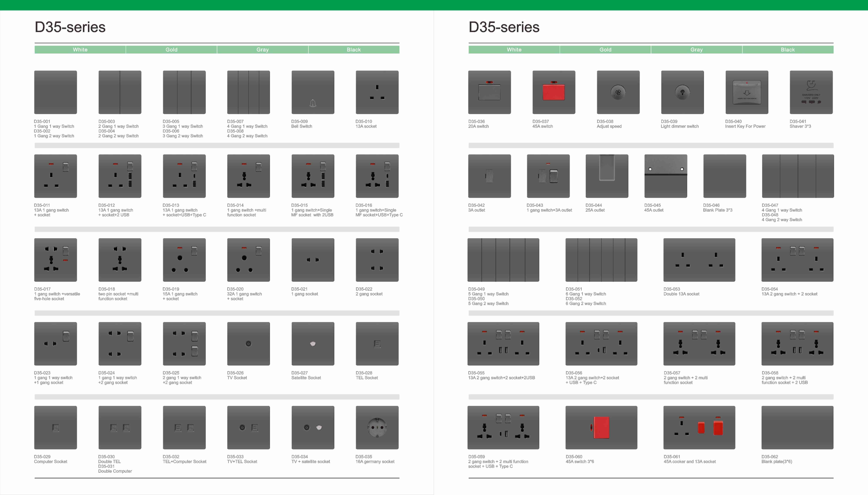
Task: Open the D35-016 MF socket USB Type C image
Action: [377, 176]
